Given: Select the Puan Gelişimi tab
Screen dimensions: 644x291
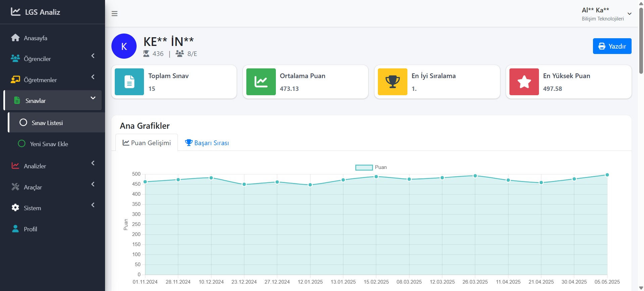Looking at the screenshot, I should [147, 143].
